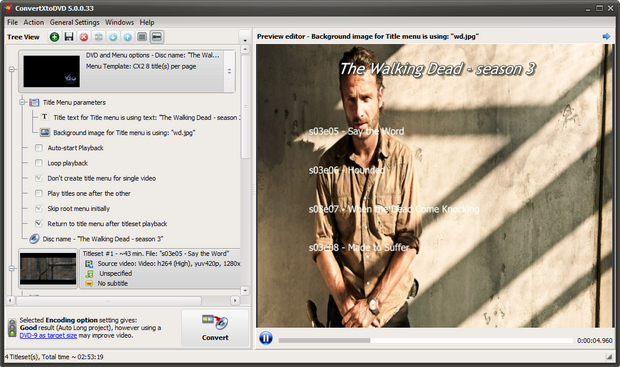Click the preview menu title The Walking Dead

tap(437, 69)
